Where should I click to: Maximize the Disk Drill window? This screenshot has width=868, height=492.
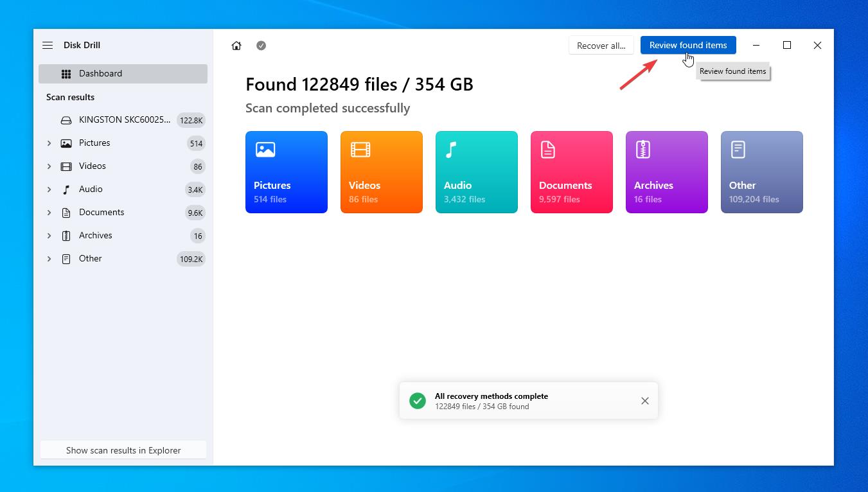[x=787, y=45]
